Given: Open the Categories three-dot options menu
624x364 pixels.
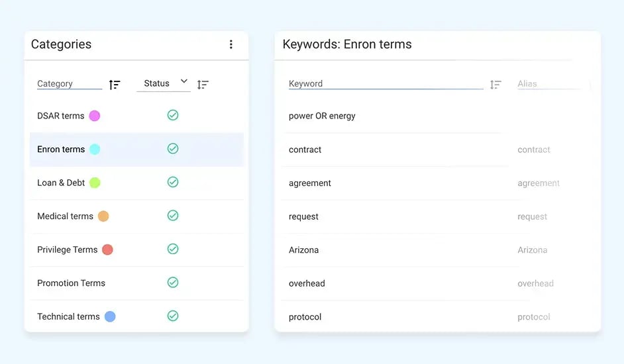Looking at the screenshot, I should (x=231, y=44).
